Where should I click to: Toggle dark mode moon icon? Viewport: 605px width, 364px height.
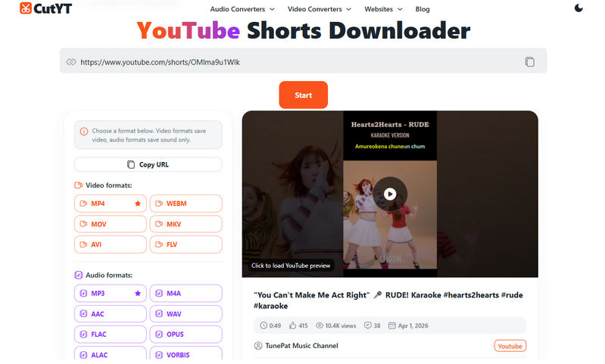(x=578, y=8)
